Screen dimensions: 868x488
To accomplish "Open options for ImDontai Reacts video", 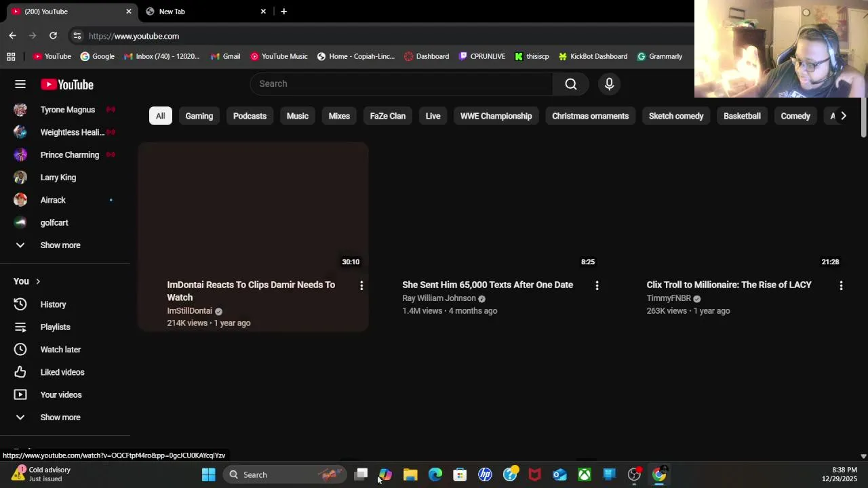I will point(361,286).
